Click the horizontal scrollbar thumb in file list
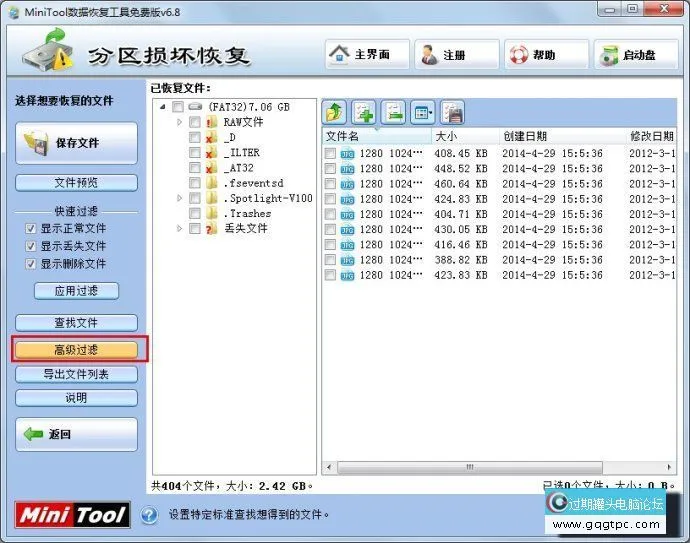This screenshot has width=690, height=543. point(470,467)
